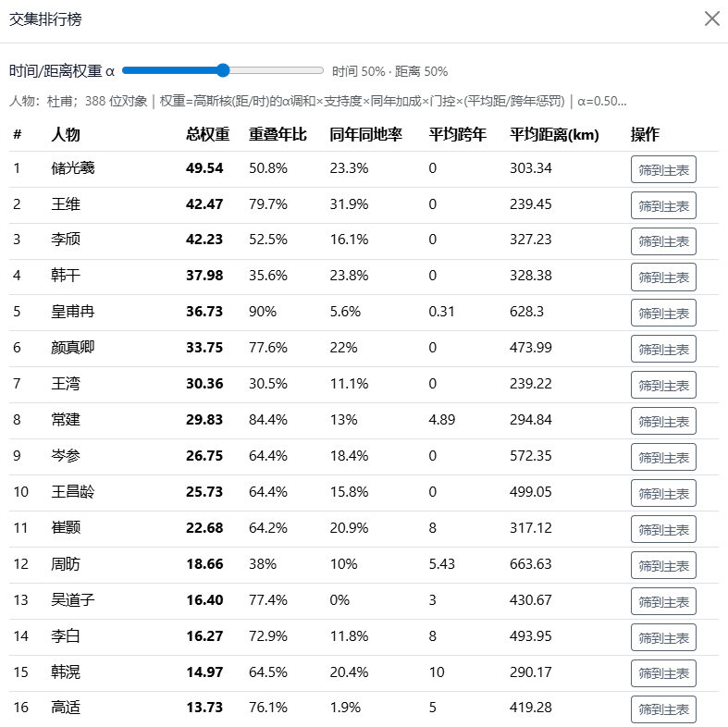Screen dimensions: 728x727
Task: Click the 重叠年比 column header
Action: tap(278, 135)
